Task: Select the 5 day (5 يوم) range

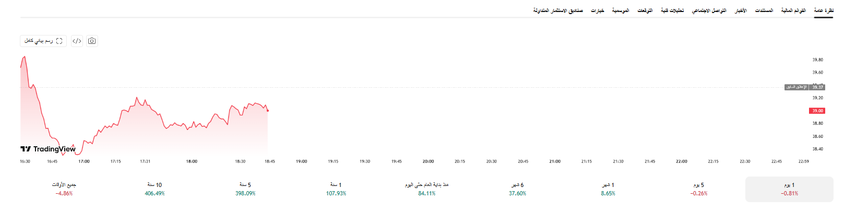Action: click(699, 189)
